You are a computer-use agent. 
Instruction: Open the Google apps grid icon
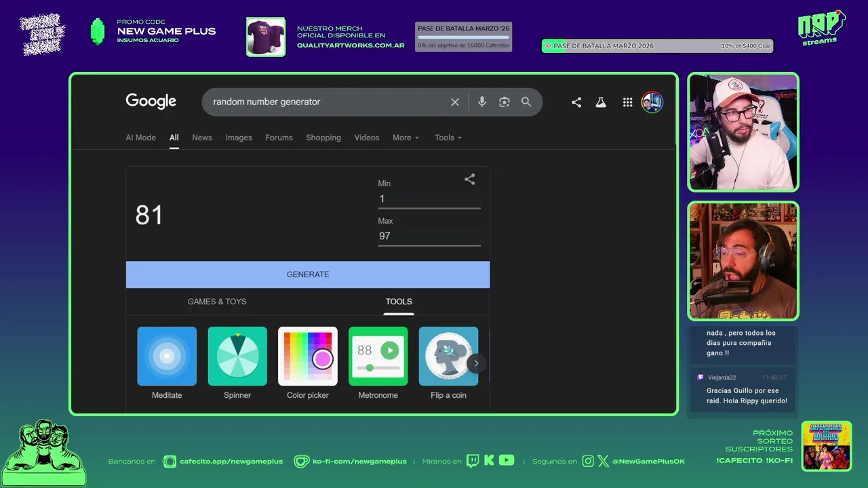click(x=628, y=102)
